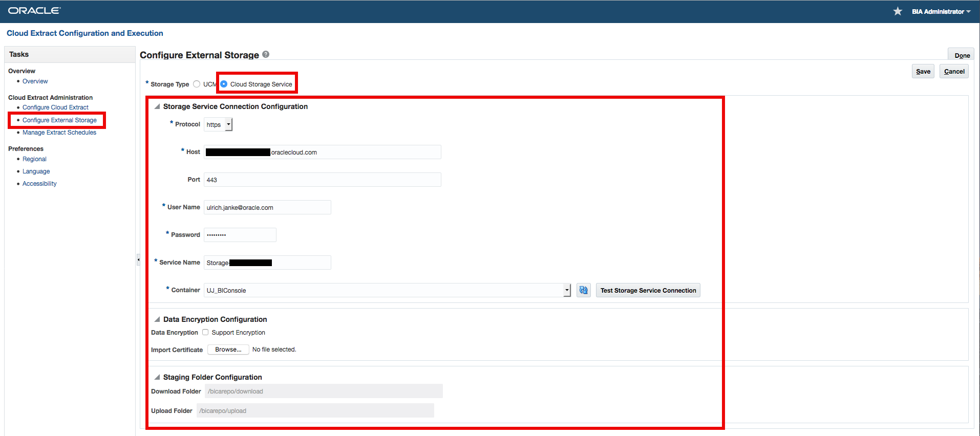Collapse Staging Folder Configuration section
The image size is (980, 436).
pyautogui.click(x=157, y=377)
